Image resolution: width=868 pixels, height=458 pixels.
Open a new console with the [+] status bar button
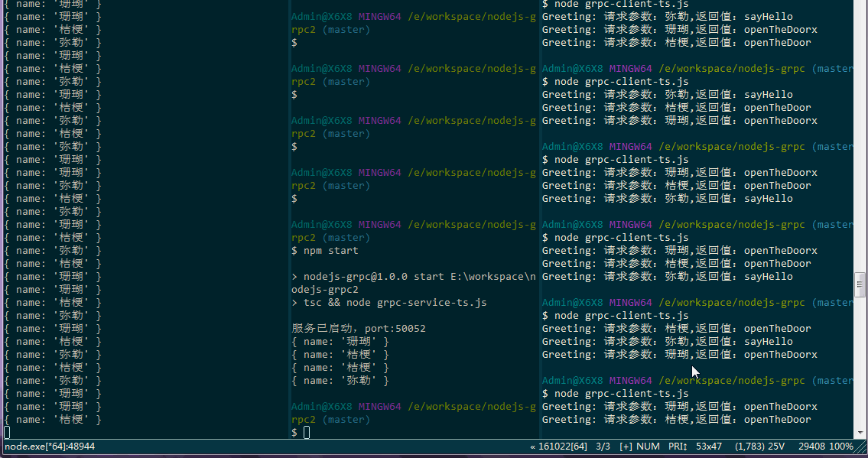tap(628, 447)
